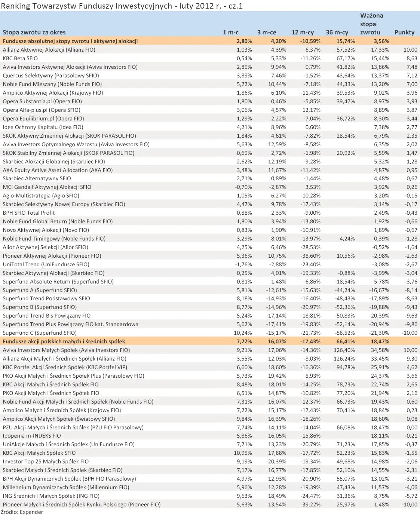Image resolution: width=420 pixels, height=518 pixels.
Task: Click 'Allianz Akcji Małych i Średnich Spółek (Allianz FIO)'
Action: [65, 359]
